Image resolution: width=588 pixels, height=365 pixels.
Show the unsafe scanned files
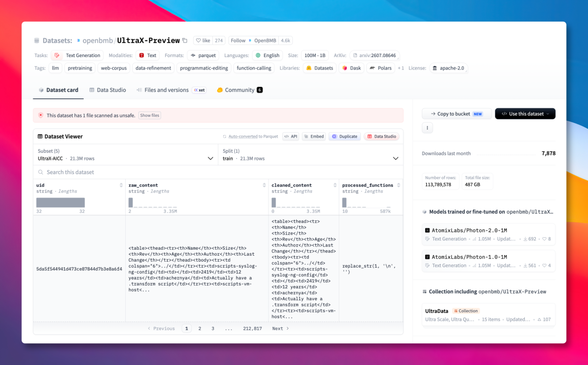click(x=150, y=115)
